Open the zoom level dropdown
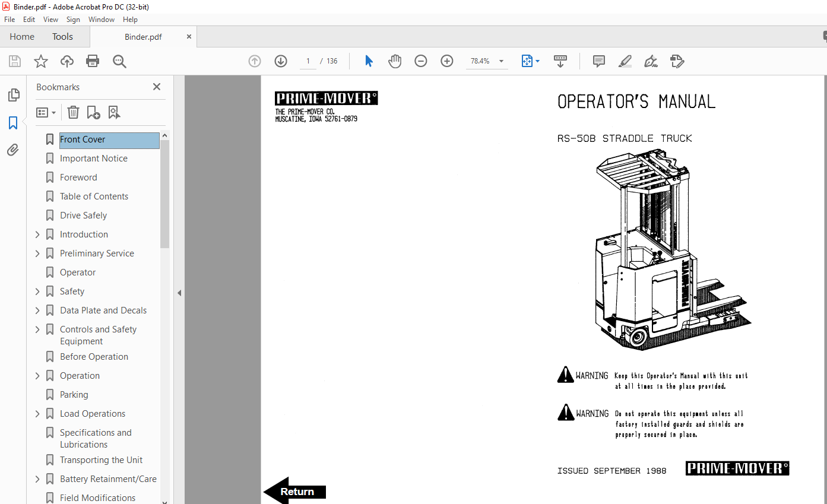Image resolution: width=827 pixels, height=504 pixels. [501, 61]
